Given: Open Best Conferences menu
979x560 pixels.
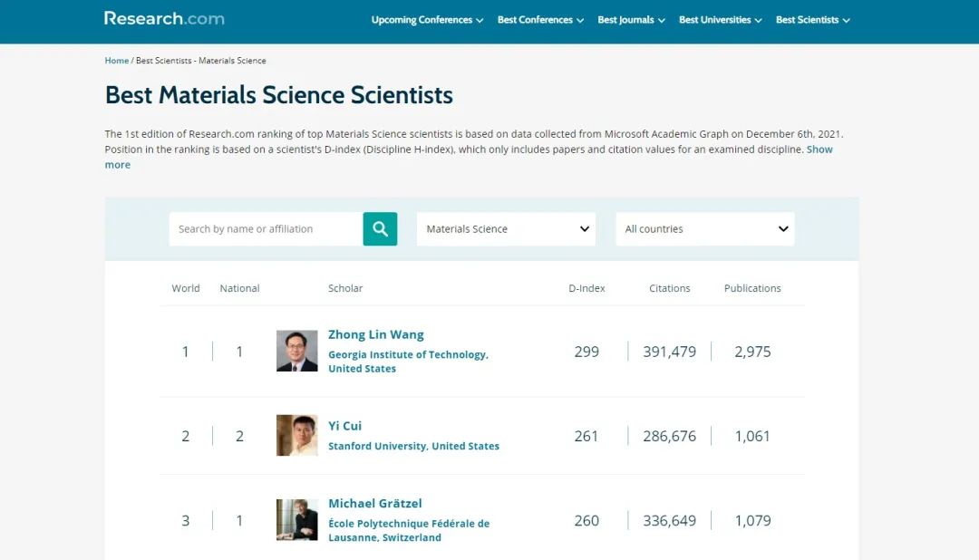Looking at the screenshot, I should point(540,20).
